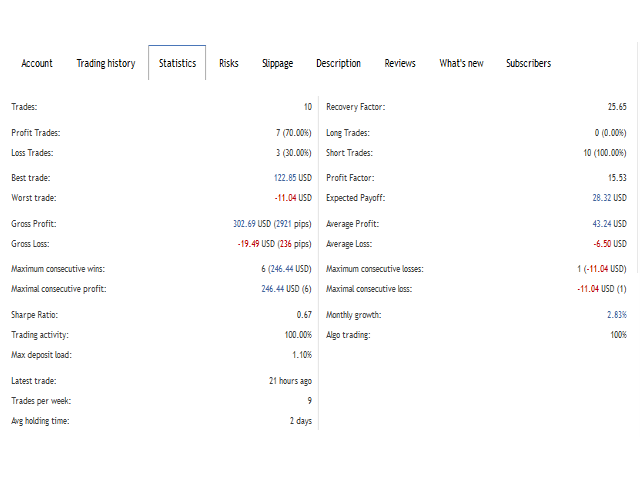Select the Statistics tab
This screenshot has width=640, height=480.
pyautogui.click(x=177, y=63)
